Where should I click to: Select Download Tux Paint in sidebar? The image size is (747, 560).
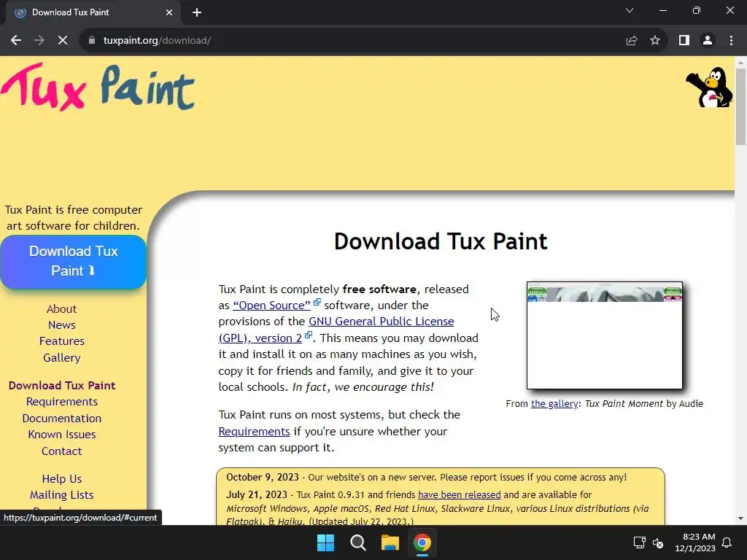[x=62, y=385]
